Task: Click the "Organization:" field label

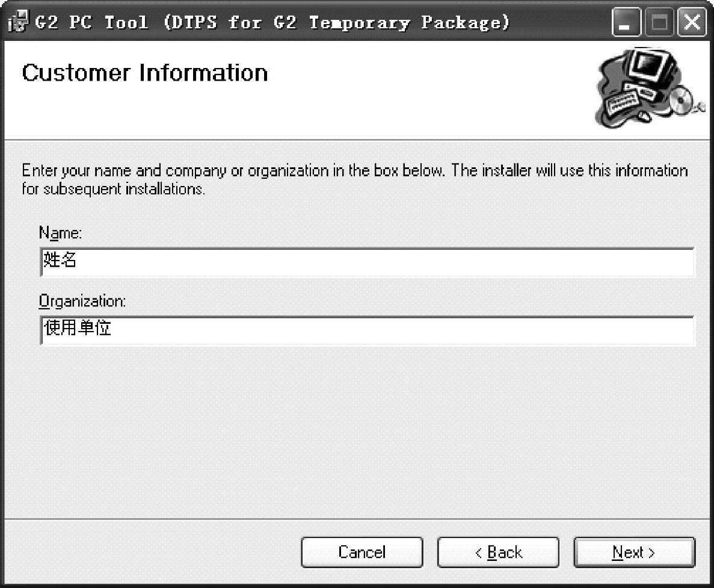Action: 82,300
